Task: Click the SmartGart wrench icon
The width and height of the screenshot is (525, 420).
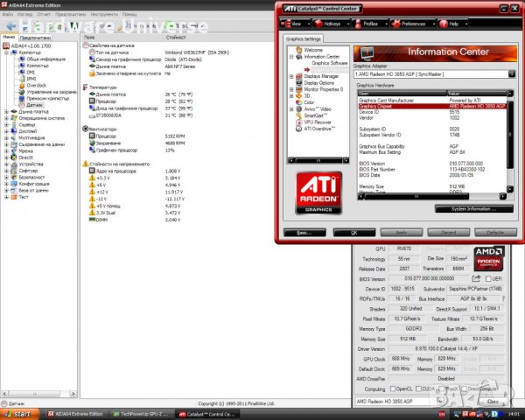Action: (x=299, y=115)
